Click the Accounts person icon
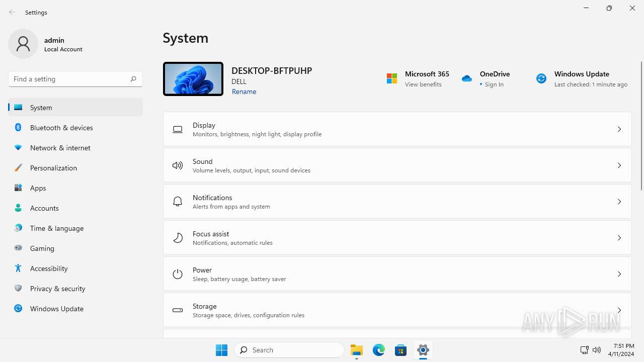Screen dimensions: 644x362 click(18, 208)
